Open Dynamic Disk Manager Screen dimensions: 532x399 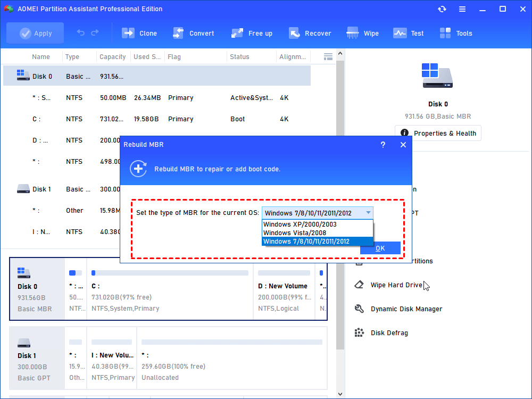pos(406,309)
